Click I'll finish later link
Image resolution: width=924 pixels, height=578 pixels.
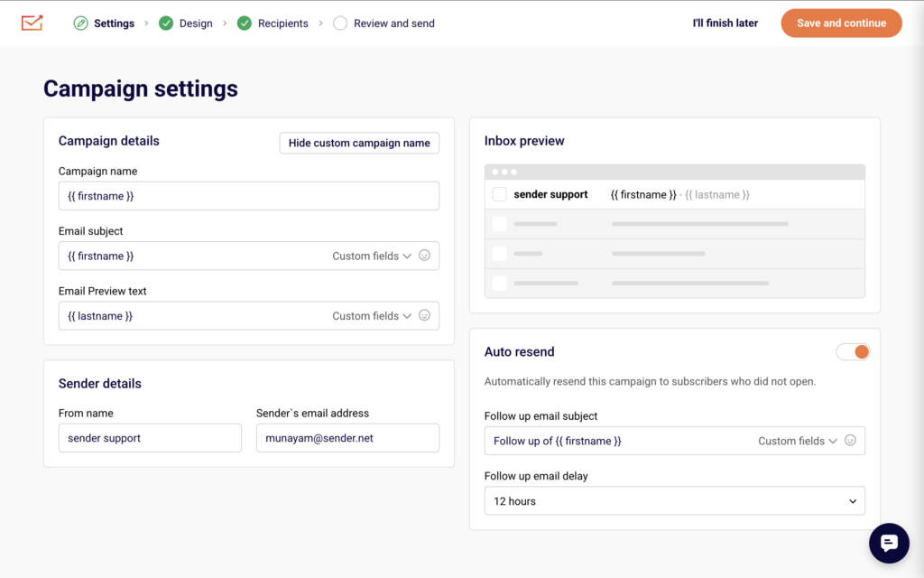pos(725,23)
